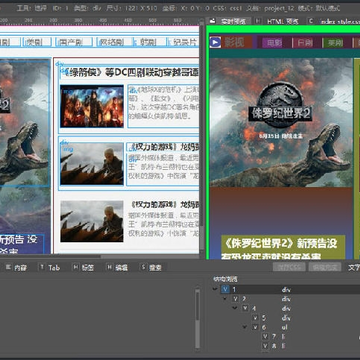
Task: Click the H icon of HTML preview tab
Action: click(x=258, y=21)
